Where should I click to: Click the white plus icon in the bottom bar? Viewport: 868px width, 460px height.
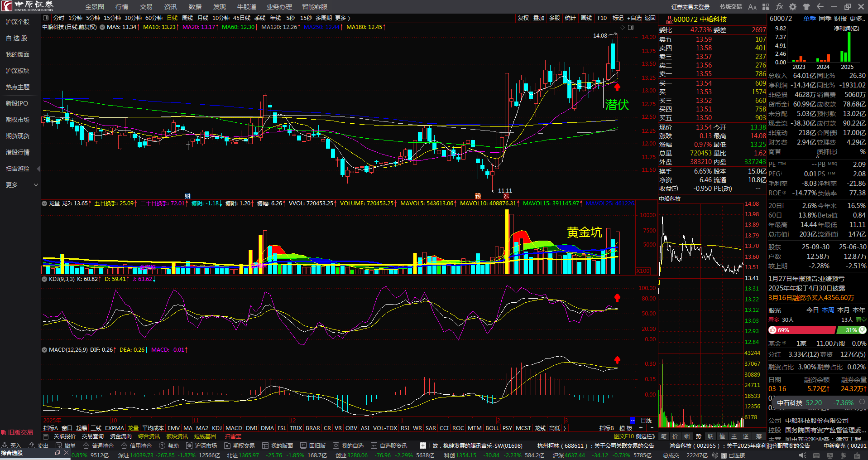(x=423, y=445)
